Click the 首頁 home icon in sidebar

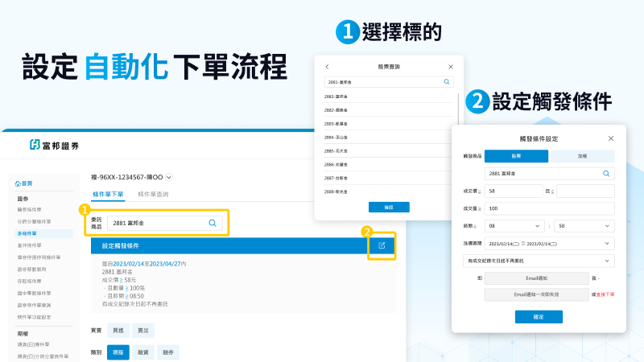(x=19, y=183)
